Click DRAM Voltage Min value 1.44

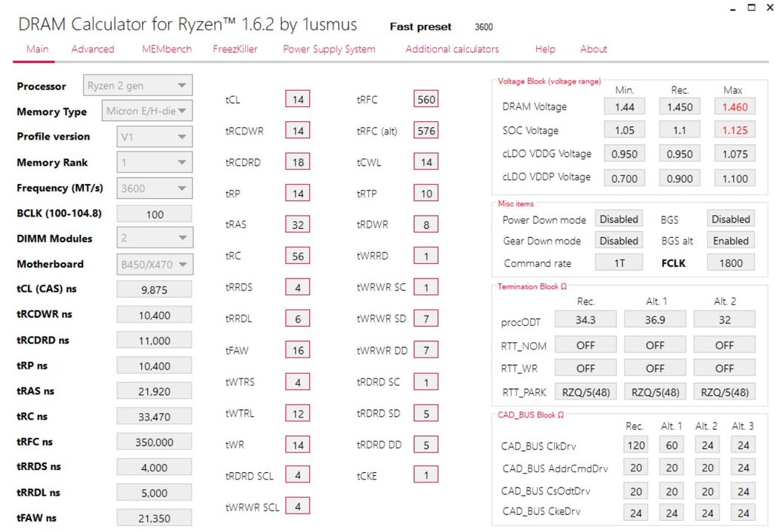tap(625, 106)
